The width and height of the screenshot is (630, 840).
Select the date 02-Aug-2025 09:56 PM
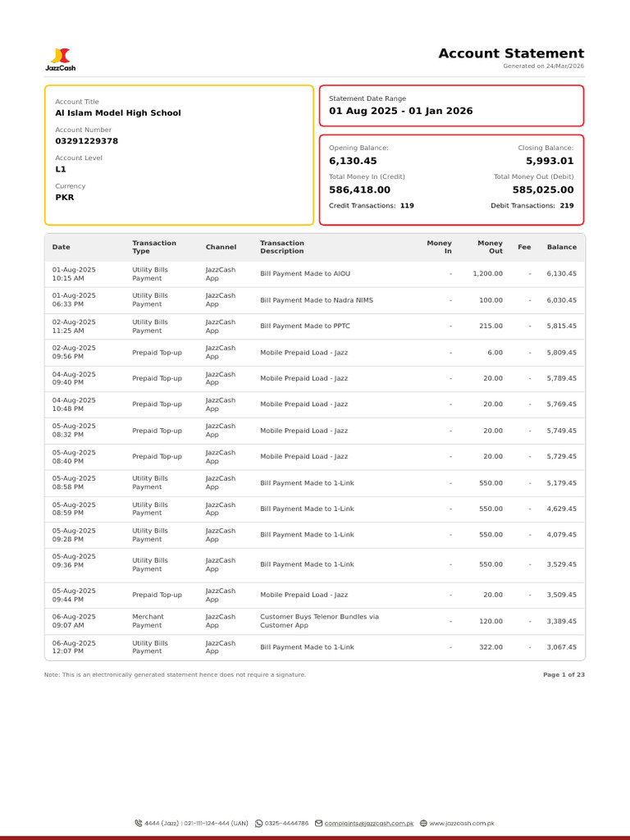point(74,352)
